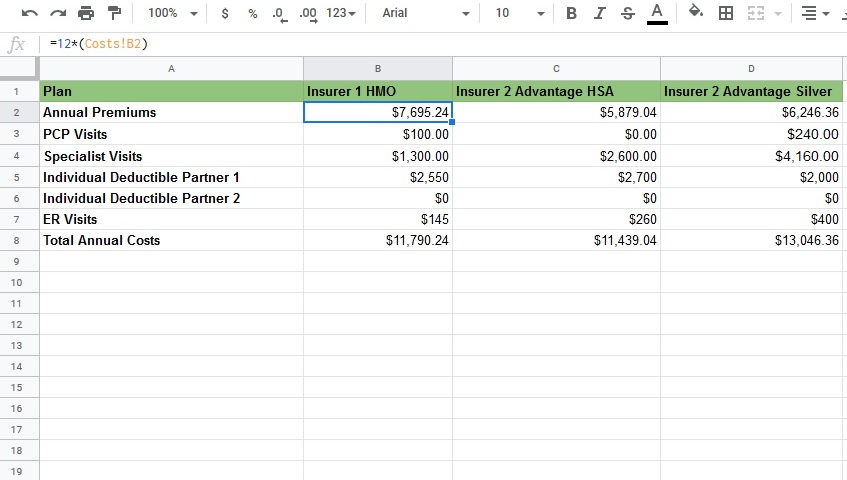Image resolution: width=847 pixels, height=480 pixels.
Task: Open the Arial font dropdown
Action: [425, 13]
